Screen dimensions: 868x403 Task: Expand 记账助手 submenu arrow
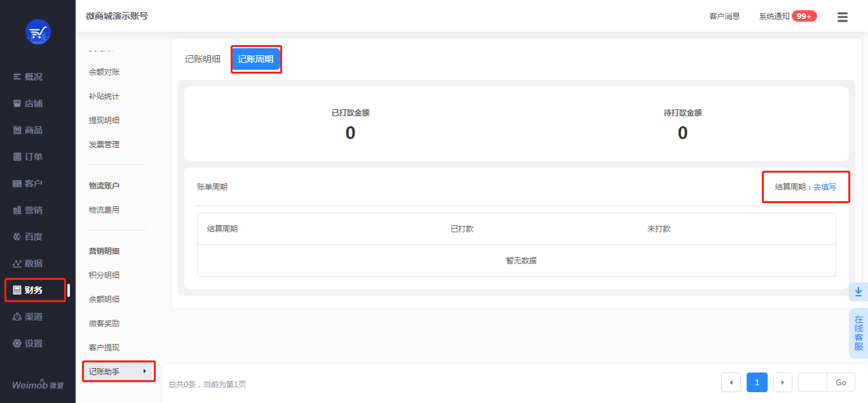(x=145, y=371)
